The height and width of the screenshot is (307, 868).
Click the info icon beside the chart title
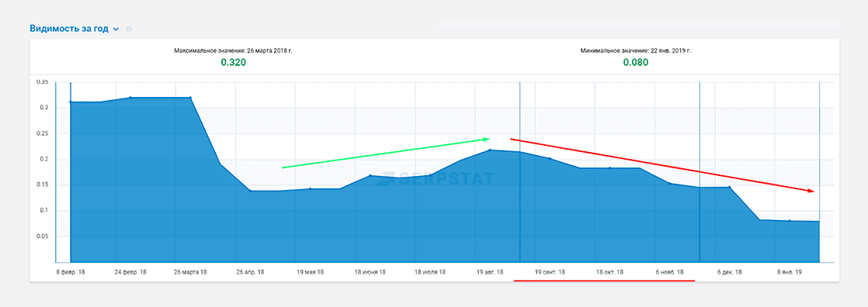[x=129, y=29]
